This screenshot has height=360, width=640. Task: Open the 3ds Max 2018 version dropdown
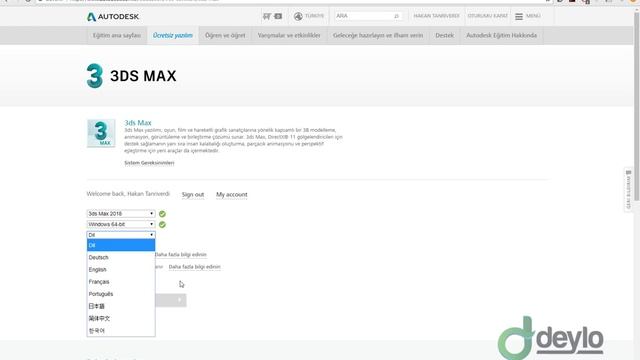(x=121, y=213)
